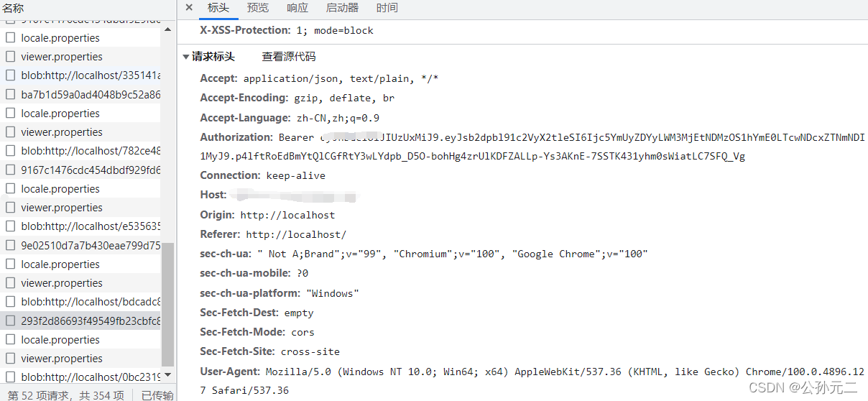Click the file icon of blob:http://localhost/e535635
The width and height of the screenshot is (868, 401).
tap(11, 226)
